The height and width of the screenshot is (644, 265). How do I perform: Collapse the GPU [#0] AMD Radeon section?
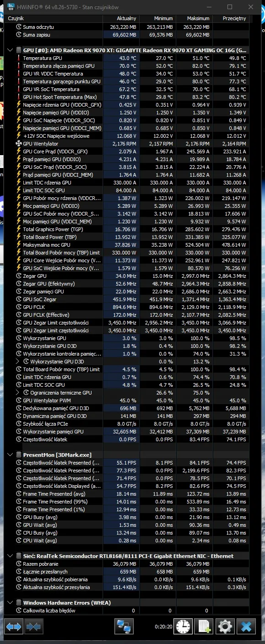coord(11,50)
